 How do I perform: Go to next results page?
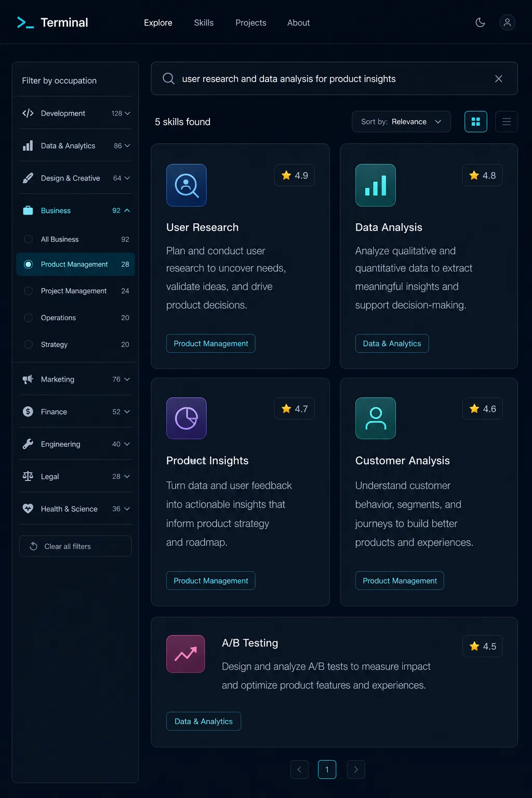356,769
